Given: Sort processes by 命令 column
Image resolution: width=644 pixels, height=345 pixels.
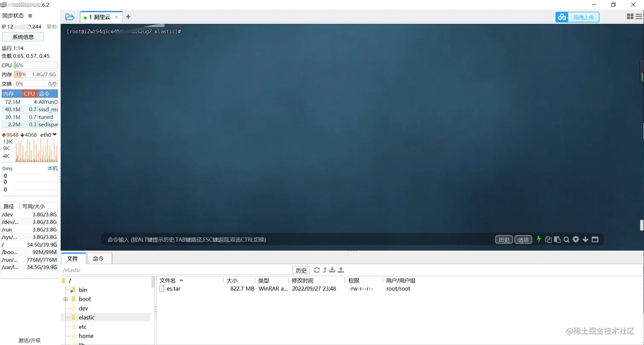Looking at the screenshot, I should point(48,94).
